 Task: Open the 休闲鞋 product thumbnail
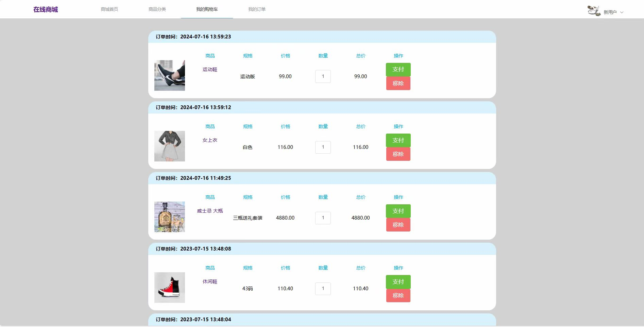(x=170, y=288)
